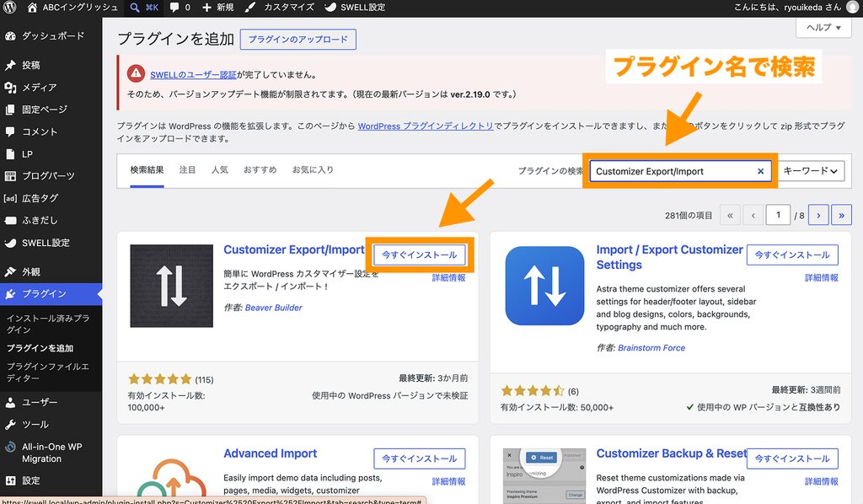Open All-in-One WP Migration in sidebar
The width and height of the screenshot is (863, 504).
[51, 453]
